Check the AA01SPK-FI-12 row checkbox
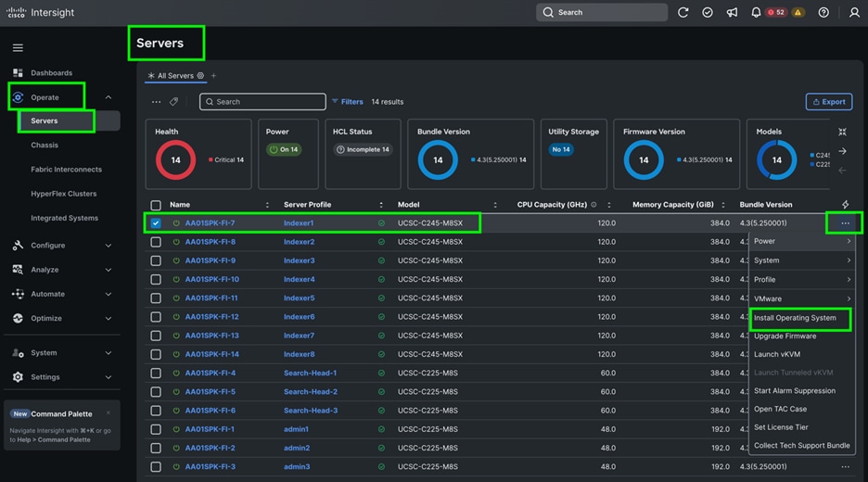 [x=156, y=317]
